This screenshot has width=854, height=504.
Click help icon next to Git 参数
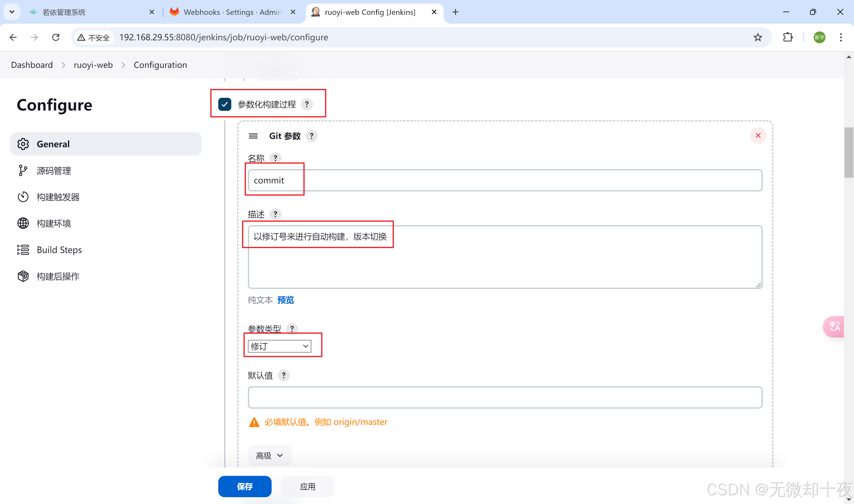[x=311, y=136]
